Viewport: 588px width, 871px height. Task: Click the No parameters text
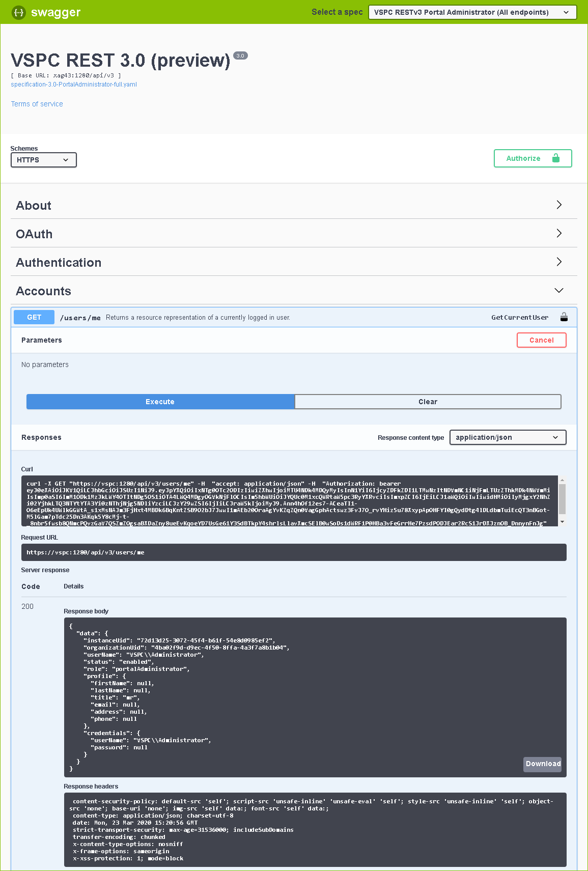pos(45,364)
